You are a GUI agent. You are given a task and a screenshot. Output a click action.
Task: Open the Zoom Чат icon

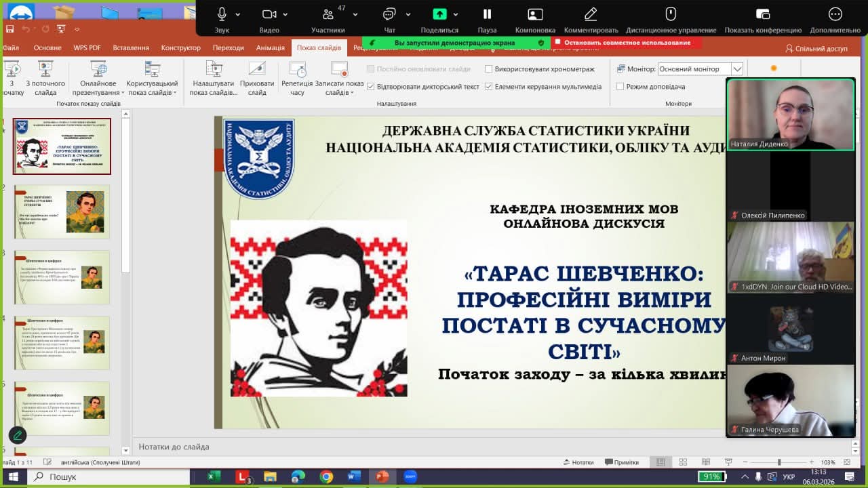tap(389, 14)
